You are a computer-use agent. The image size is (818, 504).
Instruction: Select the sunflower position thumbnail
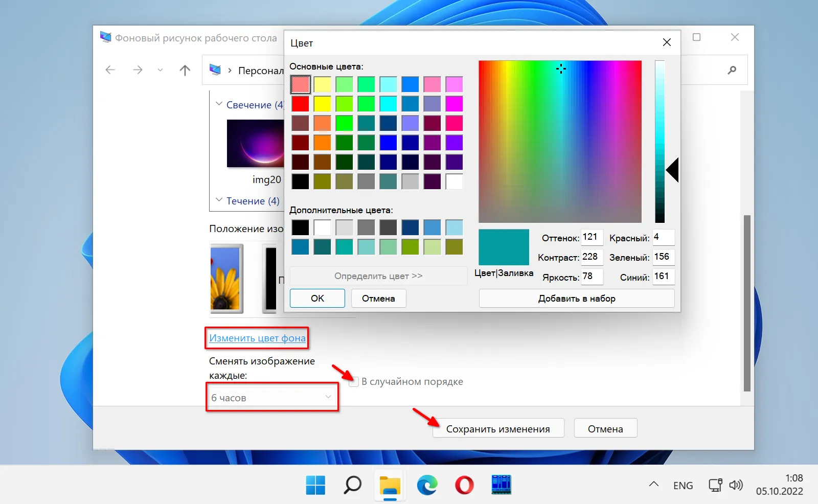(226, 278)
